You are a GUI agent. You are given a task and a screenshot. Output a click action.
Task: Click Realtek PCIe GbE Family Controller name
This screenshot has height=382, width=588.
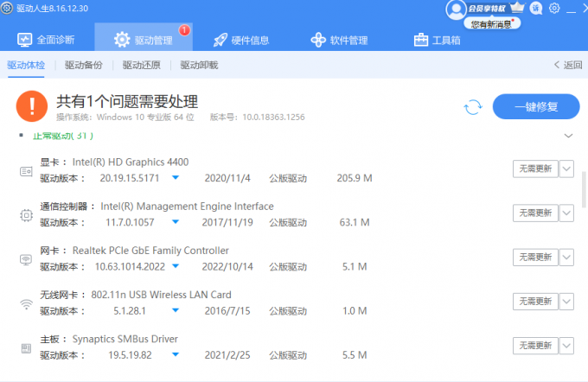150,251
